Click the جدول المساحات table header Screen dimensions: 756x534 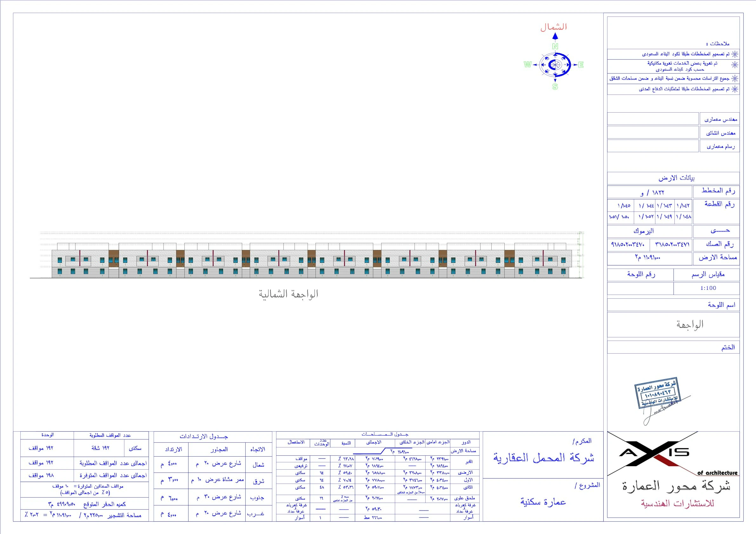385,434
